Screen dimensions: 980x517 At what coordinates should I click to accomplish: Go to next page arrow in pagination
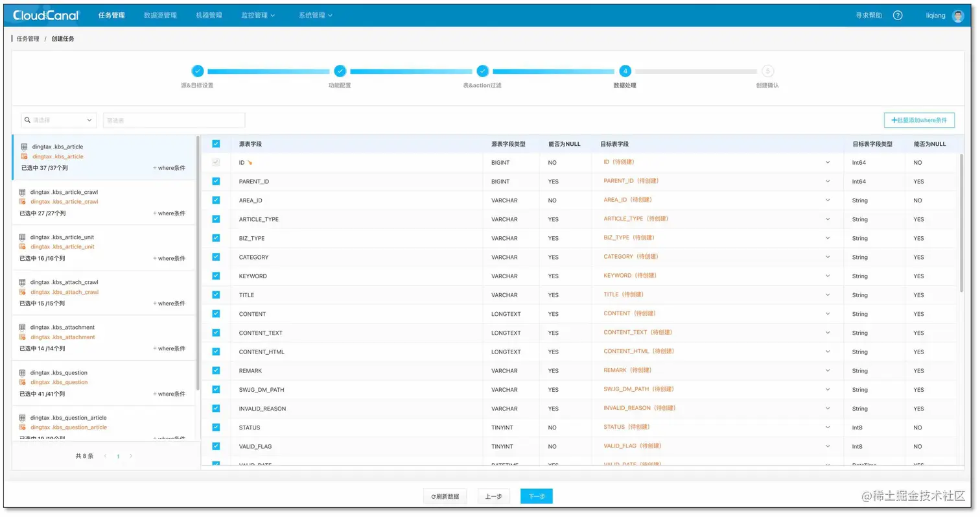coord(131,456)
